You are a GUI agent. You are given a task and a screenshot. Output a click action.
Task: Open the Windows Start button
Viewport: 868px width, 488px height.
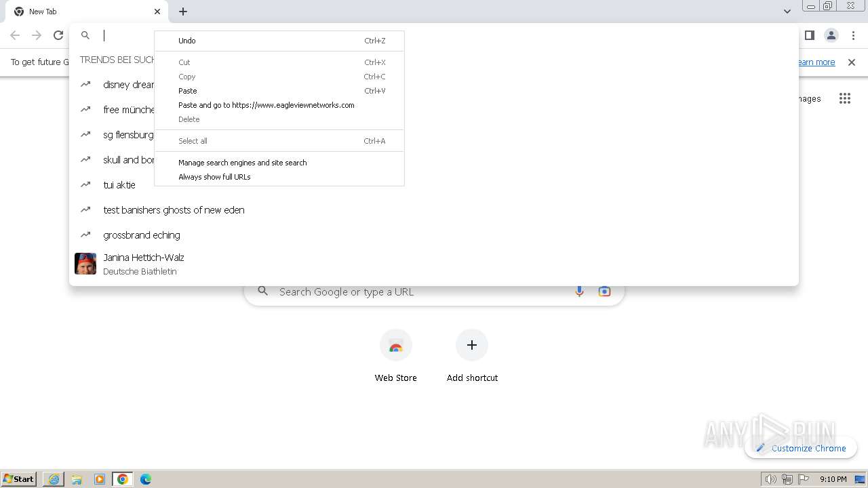coord(19,479)
